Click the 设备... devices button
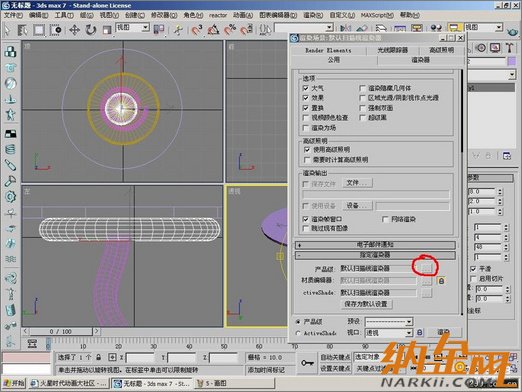 click(357, 206)
